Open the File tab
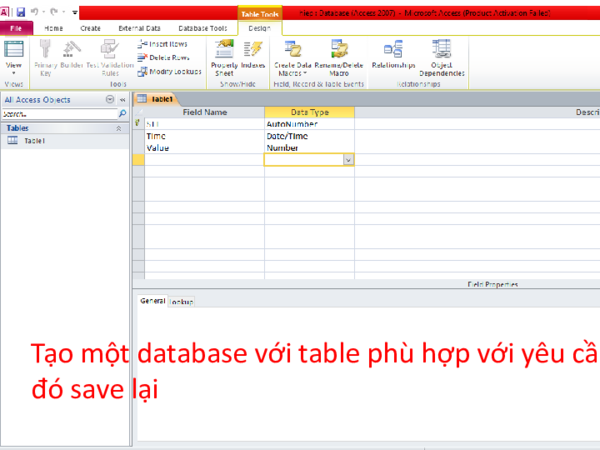Image resolution: width=600 pixels, height=450 pixels. click(x=16, y=29)
